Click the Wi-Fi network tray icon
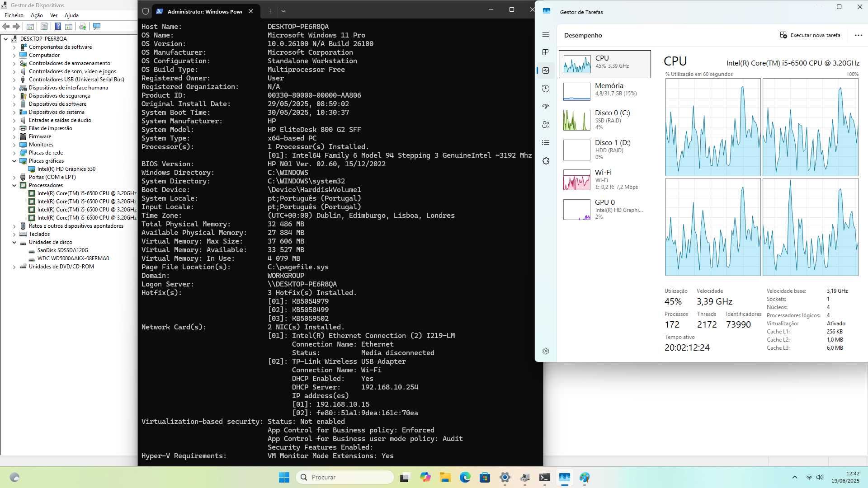The height and width of the screenshot is (488, 868). coord(809,477)
